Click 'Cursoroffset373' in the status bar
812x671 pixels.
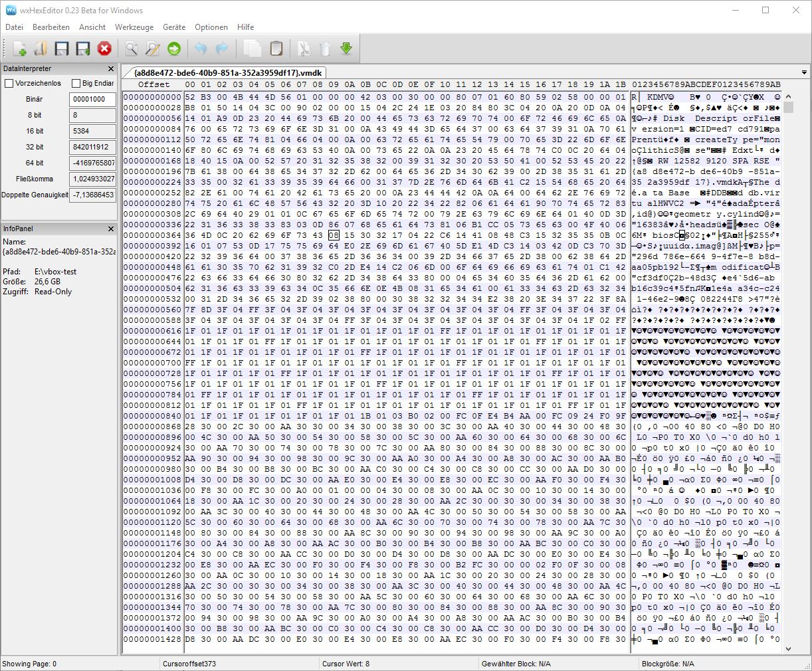coord(189,664)
